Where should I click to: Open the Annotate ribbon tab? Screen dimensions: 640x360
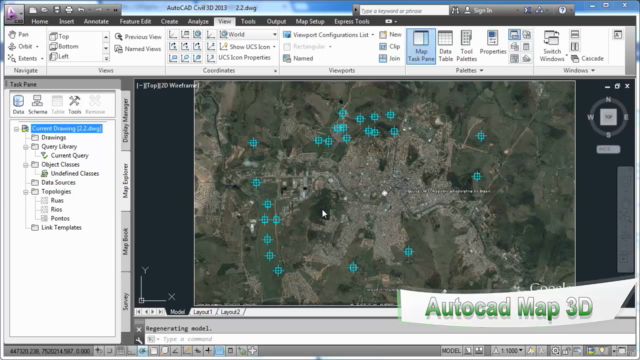click(x=96, y=22)
